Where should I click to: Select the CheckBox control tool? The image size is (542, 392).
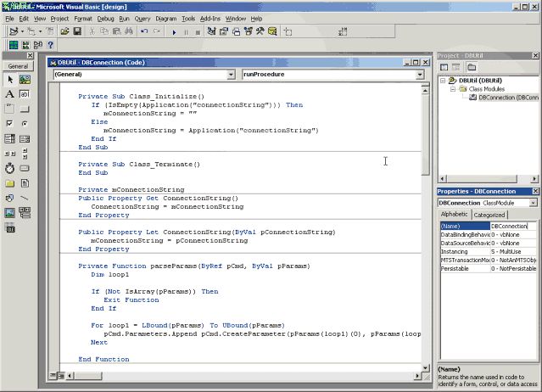9,123
